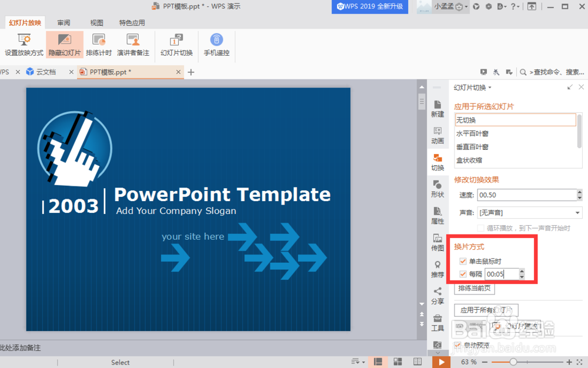The height and width of the screenshot is (368, 588).
Task: Zoom out with minus button
Action: pos(485,362)
